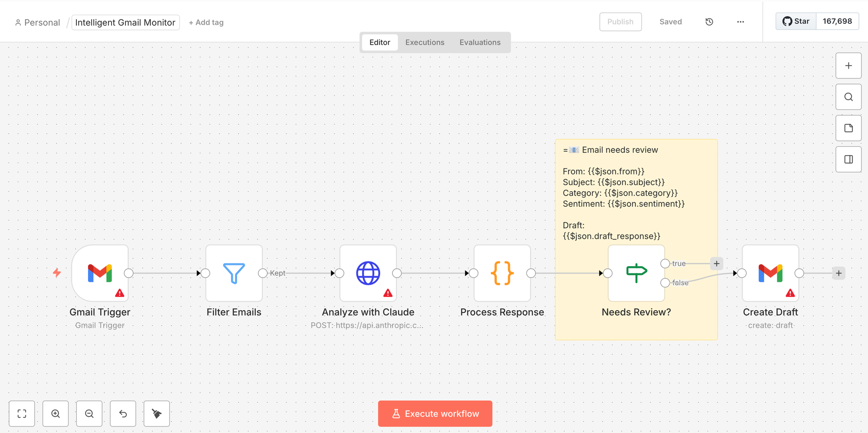Click the 'POST: https://api.anthropic.c...' subtitle

click(367, 325)
